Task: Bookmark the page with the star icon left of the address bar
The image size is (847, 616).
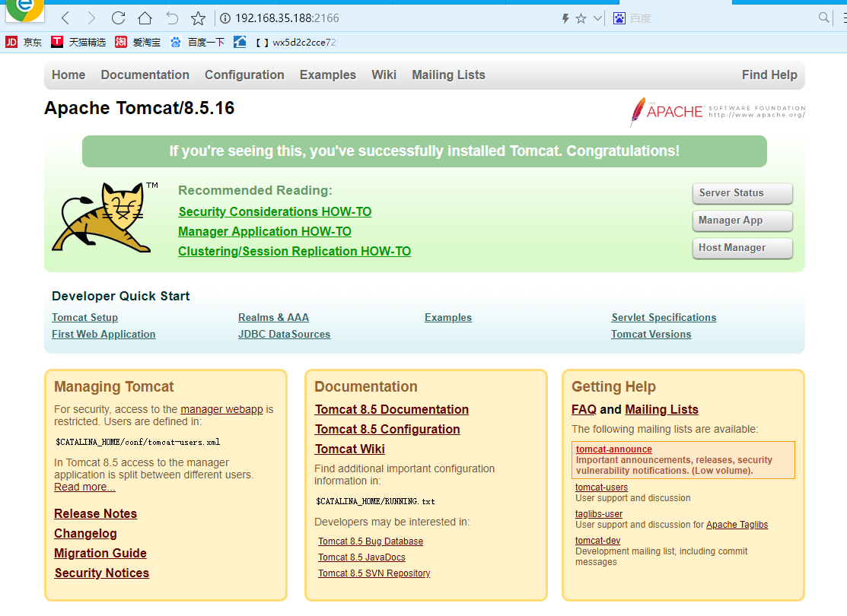Action: 199,18
